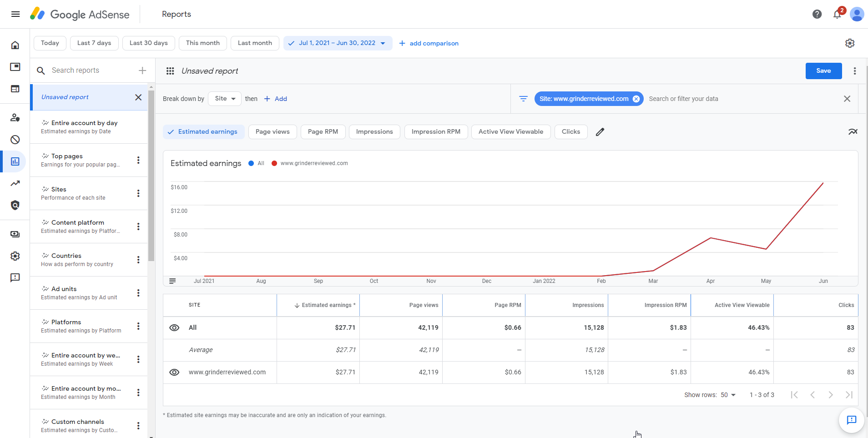The image size is (868, 438).
Task: Open the Jul 1, 2021 – Jun 30, 2022 date range dropdown
Action: click(x=338, y=43)
